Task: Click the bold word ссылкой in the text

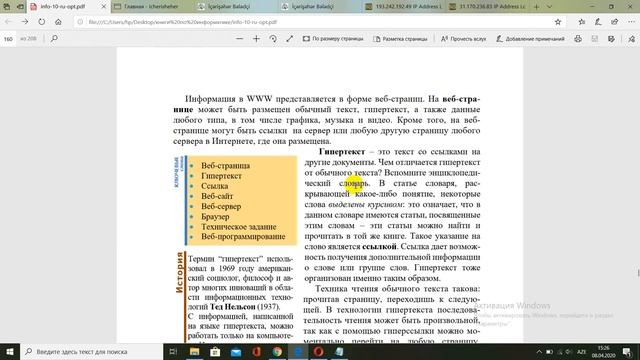Action: coord(379,247)
